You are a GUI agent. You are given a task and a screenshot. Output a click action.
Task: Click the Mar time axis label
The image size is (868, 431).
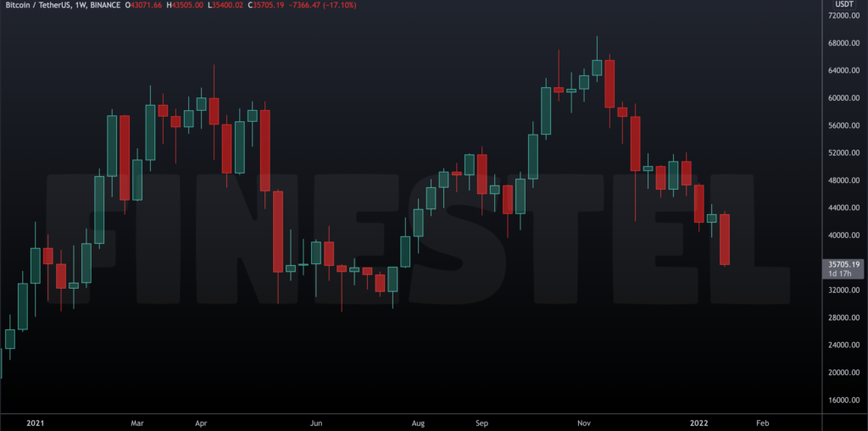point(138,423)
